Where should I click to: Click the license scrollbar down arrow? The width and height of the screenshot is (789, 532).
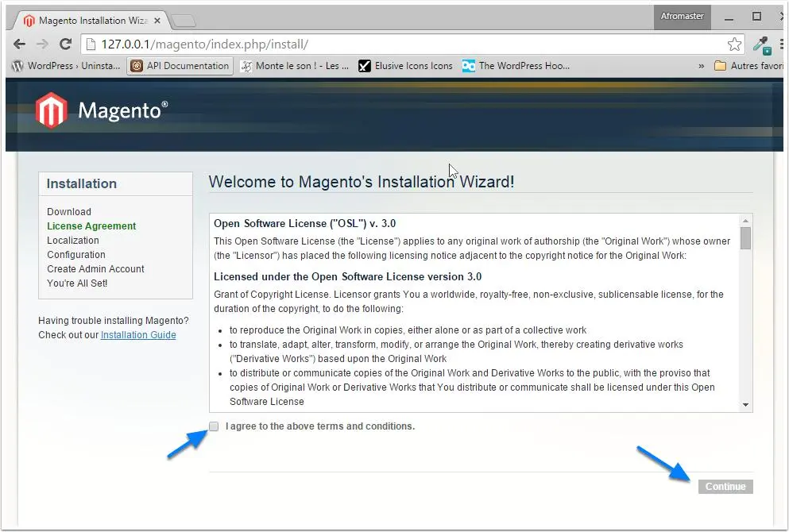pos(746,405)
